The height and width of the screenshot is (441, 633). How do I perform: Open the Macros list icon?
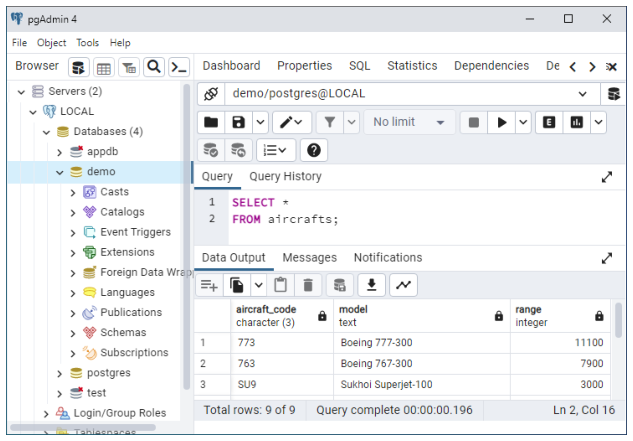[x=276, y=150]
